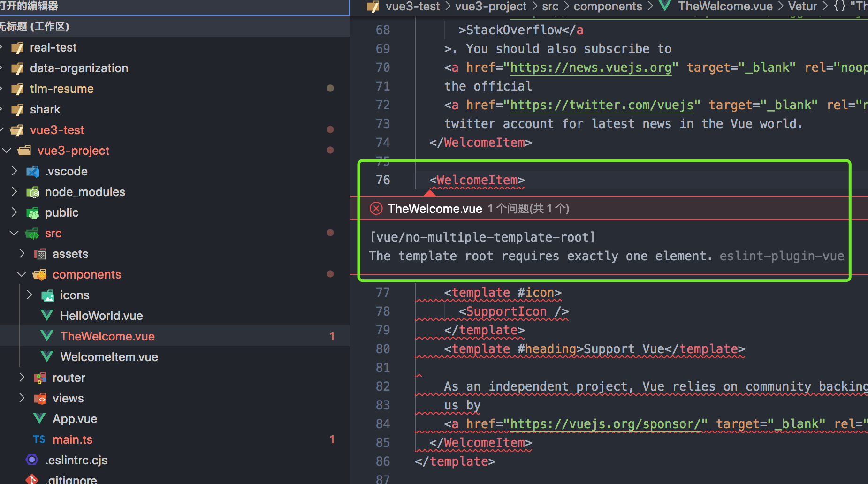Click the assets folder icon
This screenshot has width=868, height=484.
(40, 254)
